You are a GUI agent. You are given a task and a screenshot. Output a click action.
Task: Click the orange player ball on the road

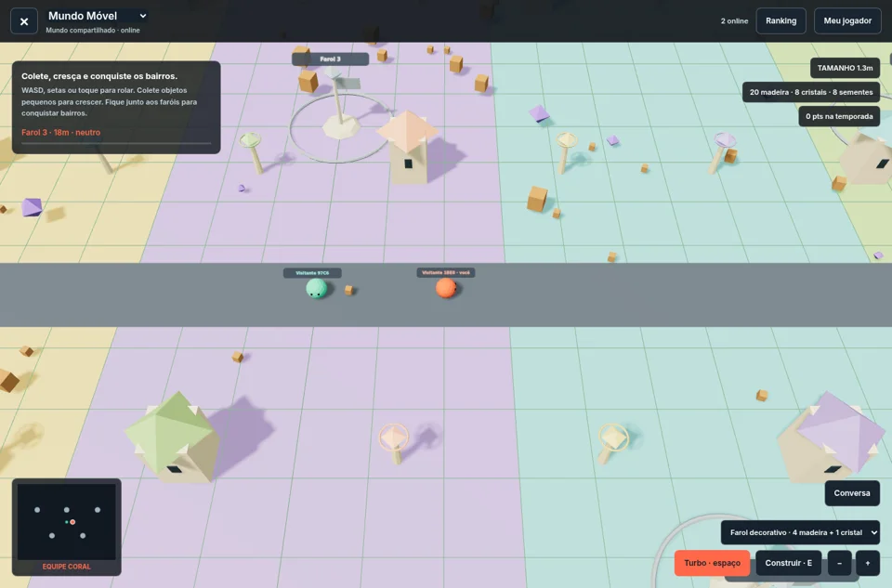click(x=446, y=288)
